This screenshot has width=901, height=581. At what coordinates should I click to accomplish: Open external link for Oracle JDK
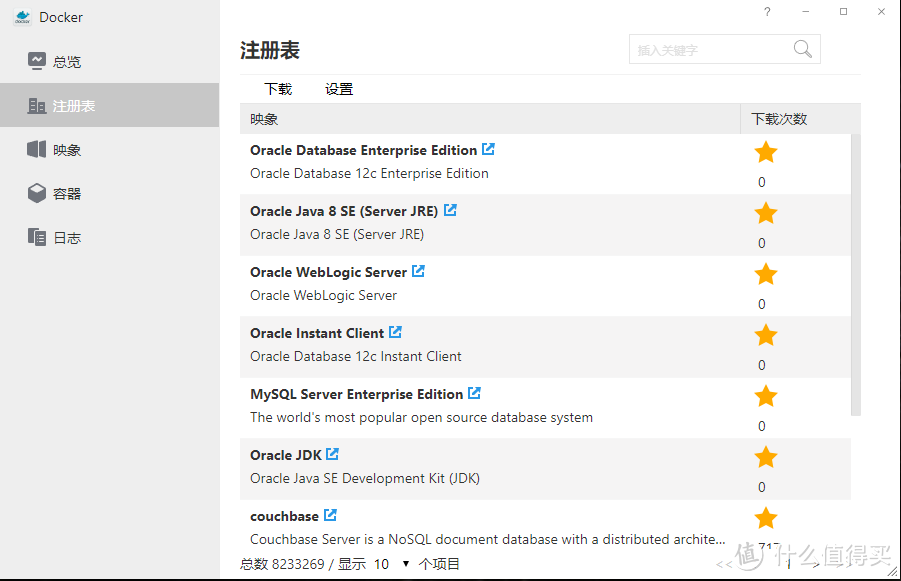point(332,454)
